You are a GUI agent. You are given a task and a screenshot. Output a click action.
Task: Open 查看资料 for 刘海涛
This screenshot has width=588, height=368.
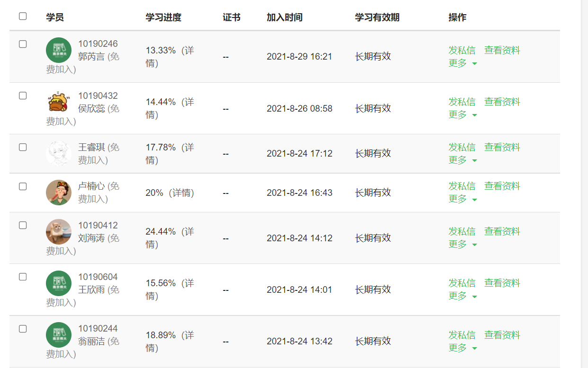[502, 231]
